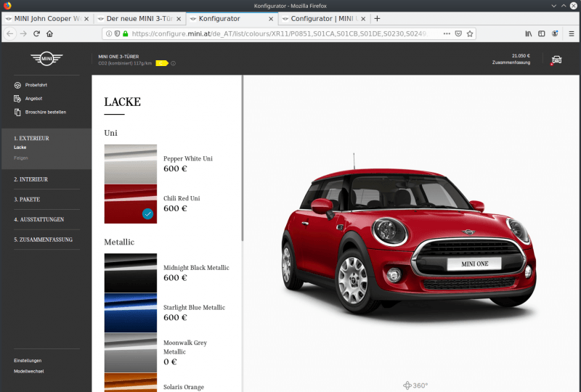Open Firefox library icon
This screenshot has height=392, width=581.
click(529, 33)
